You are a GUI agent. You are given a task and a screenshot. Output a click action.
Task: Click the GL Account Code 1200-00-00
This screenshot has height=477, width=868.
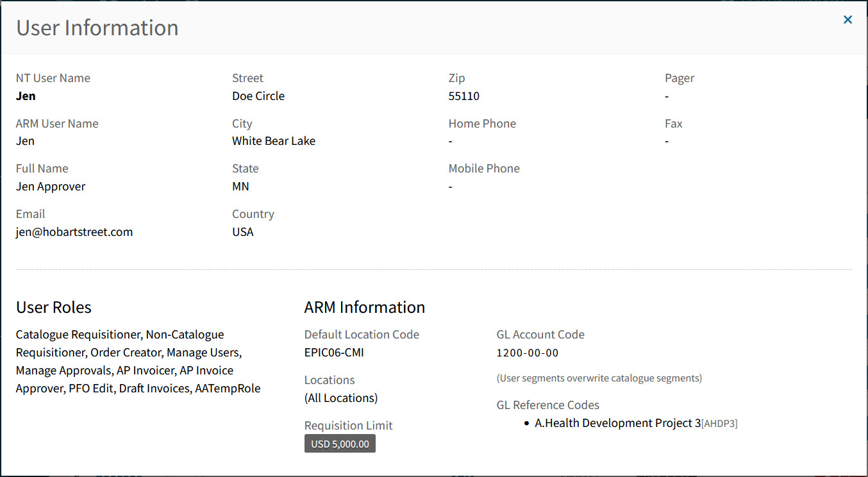528,353
